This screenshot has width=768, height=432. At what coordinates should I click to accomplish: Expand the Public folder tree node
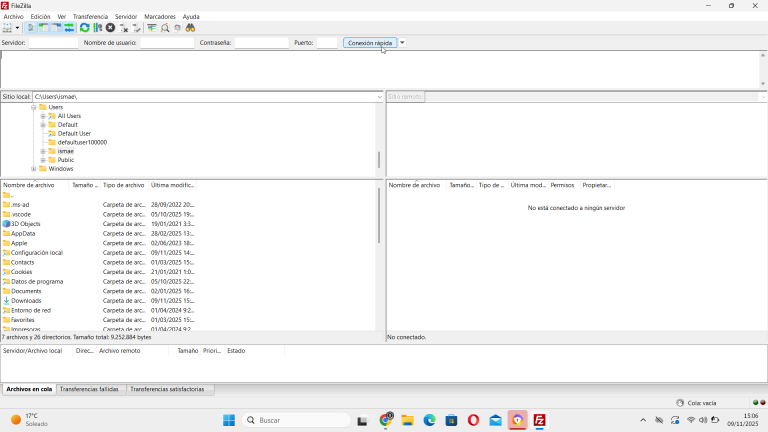[x=43, y=160]
